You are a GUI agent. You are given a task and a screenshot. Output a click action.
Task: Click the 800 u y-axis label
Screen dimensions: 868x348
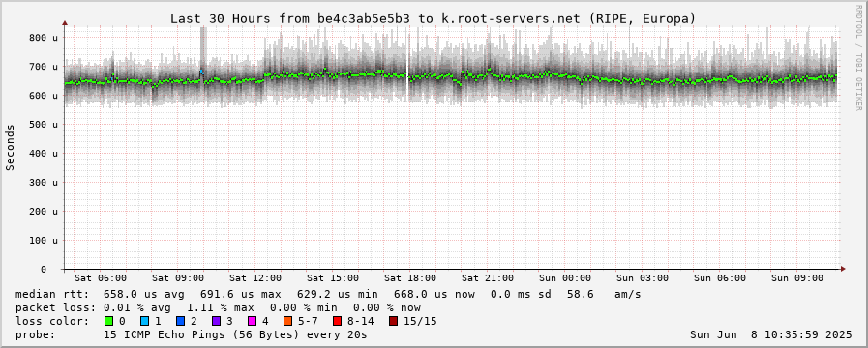(x=43, y=38)
